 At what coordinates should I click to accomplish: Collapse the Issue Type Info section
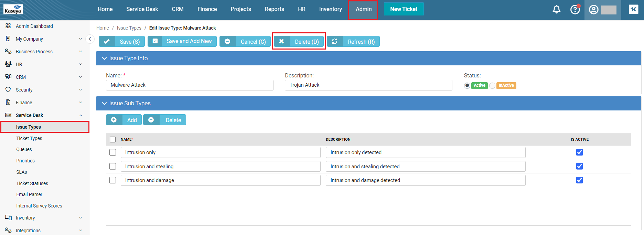[105, 58]
